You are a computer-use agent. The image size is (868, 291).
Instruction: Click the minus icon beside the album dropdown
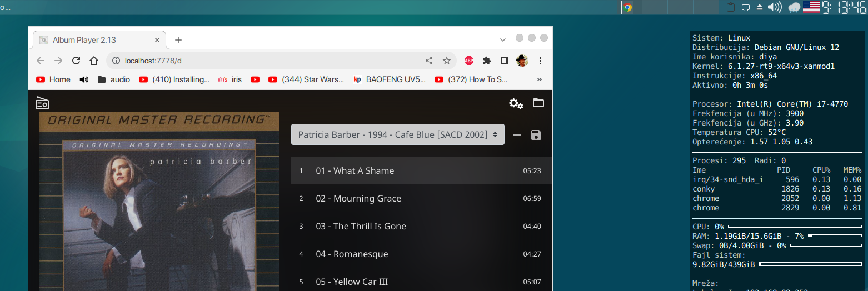coord(517,135)
